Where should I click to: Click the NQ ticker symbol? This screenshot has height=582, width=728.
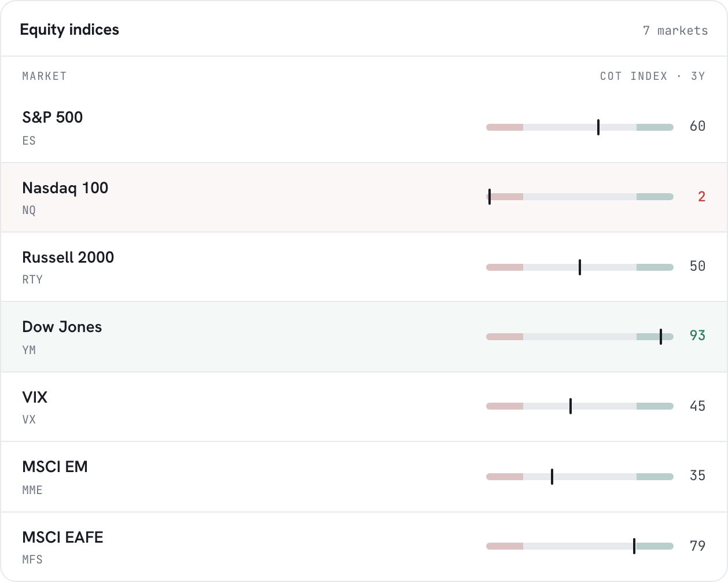(x=29, y=210)
